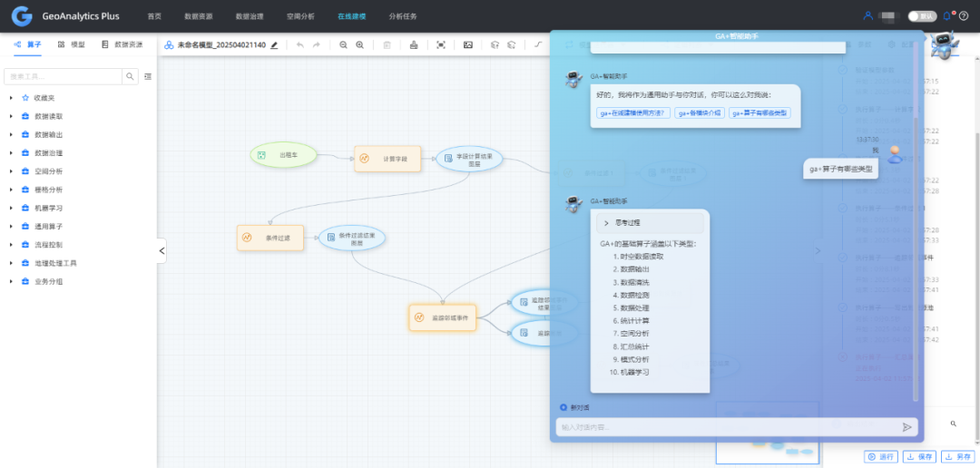Open the user profile icon in header
This screenshot has height=468, width=980.
[867, 16]
